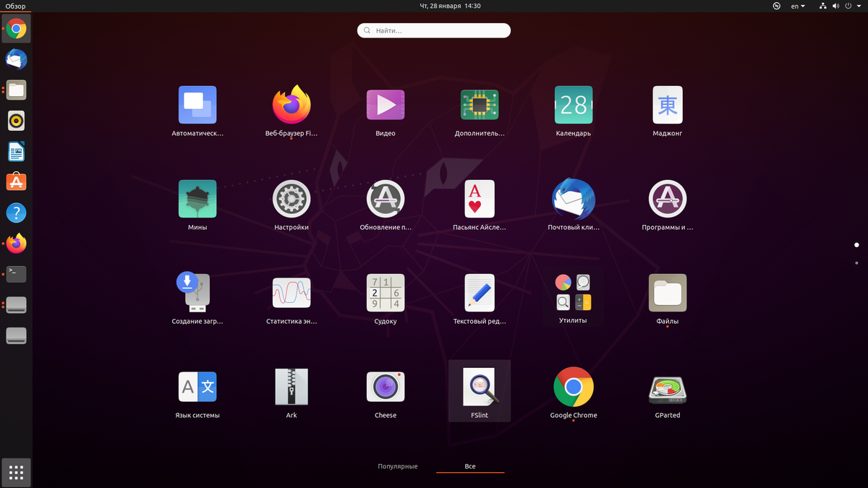Open the Firefox web browser app
The height and width of the screenshot is (488, 868).
[292, 106]
